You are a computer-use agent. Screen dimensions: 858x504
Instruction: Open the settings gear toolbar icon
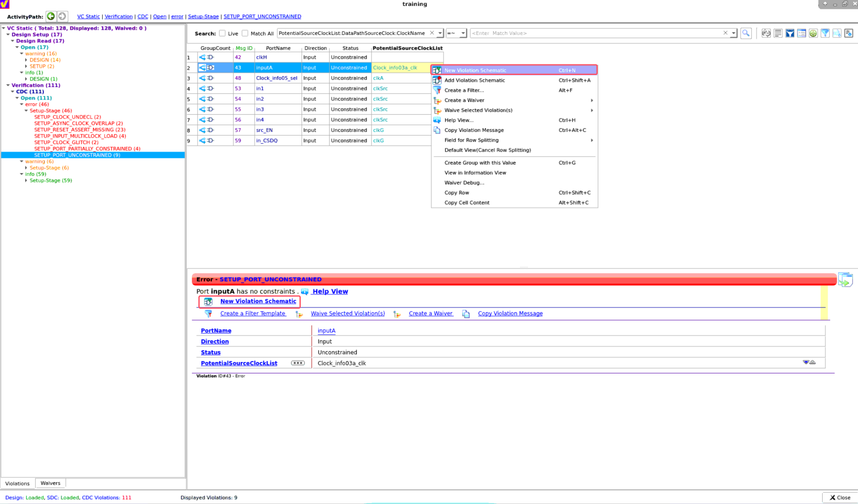(x=848, y=33)
